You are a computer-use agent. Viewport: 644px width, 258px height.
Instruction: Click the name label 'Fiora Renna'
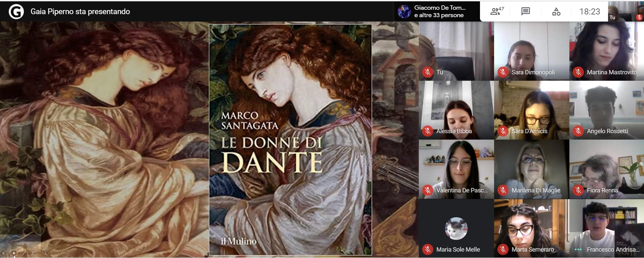[602, 190]
